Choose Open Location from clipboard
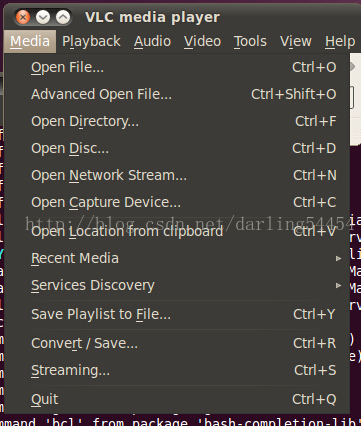Screen dimensions: 361x426 pos(177,231)
